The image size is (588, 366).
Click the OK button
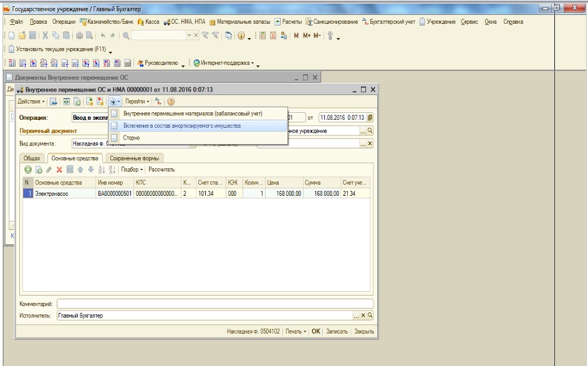tap(316, 332)
